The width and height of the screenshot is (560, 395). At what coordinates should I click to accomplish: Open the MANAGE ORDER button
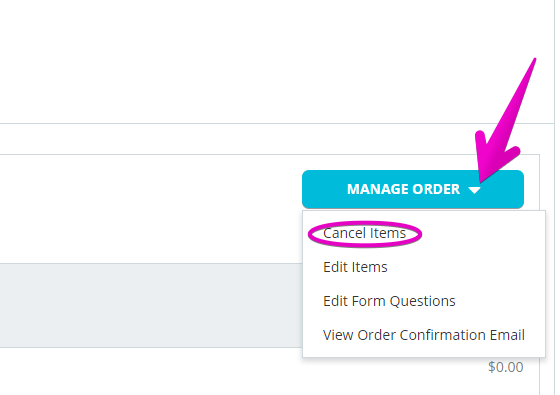pyautogui.click(x=413, y=189)
